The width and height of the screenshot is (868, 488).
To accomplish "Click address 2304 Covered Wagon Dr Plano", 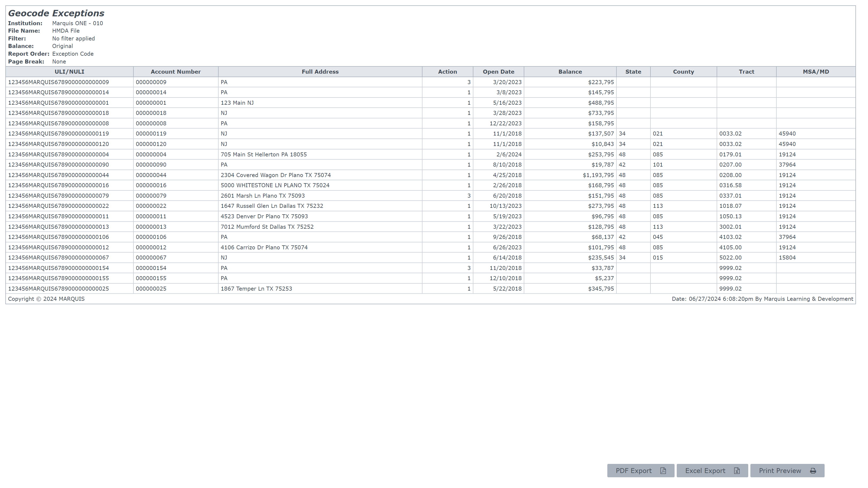I will pos(276,175).
